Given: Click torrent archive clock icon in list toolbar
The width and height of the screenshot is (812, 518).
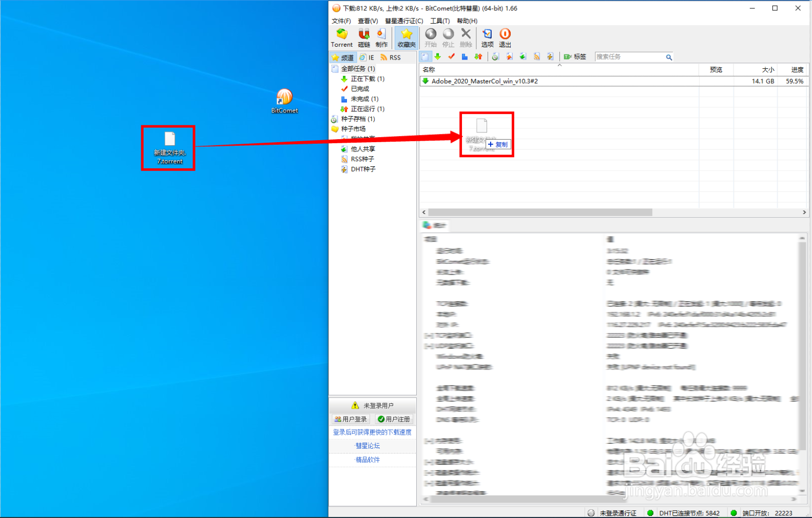Looking at the screenshot, I should click(495, 56).
